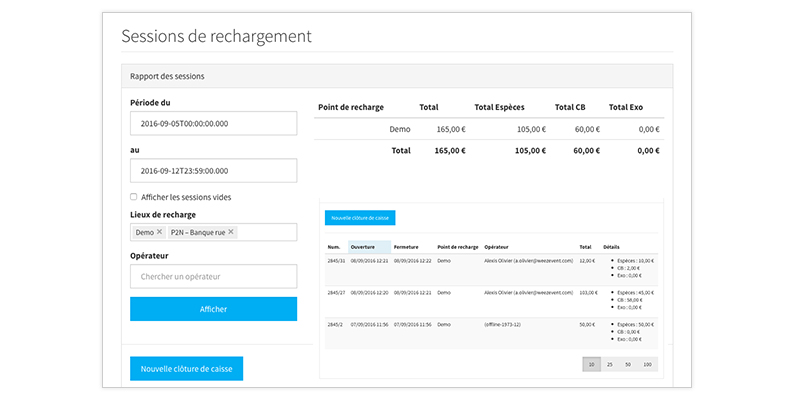
Task: Remove the P2N – Banque rue tag
Action: click(231, 232)
